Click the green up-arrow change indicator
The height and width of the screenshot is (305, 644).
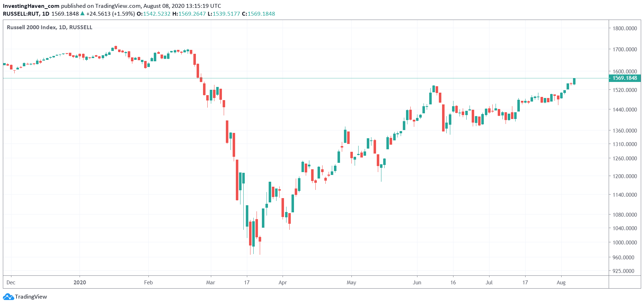coord(82,14)
